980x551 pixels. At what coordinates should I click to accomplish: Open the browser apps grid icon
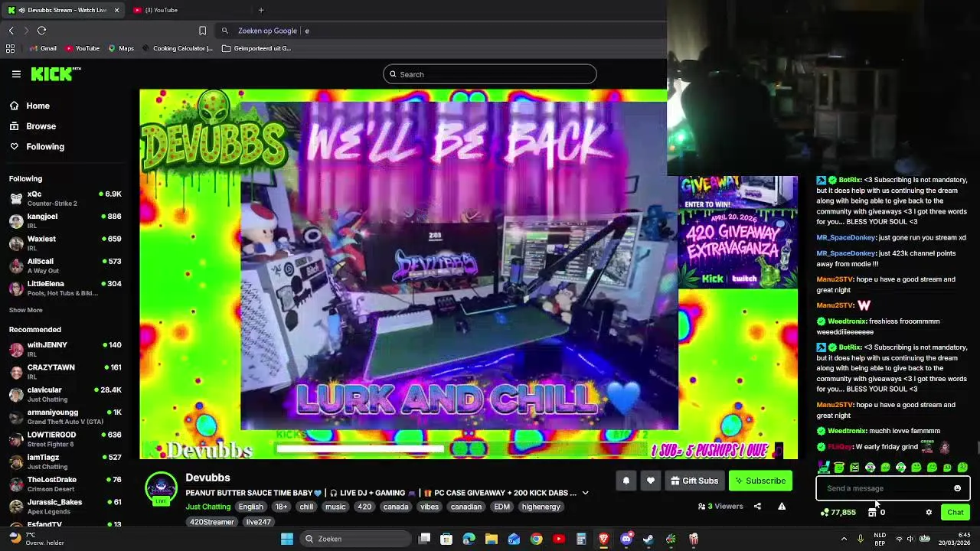click(x=10, y=48)
